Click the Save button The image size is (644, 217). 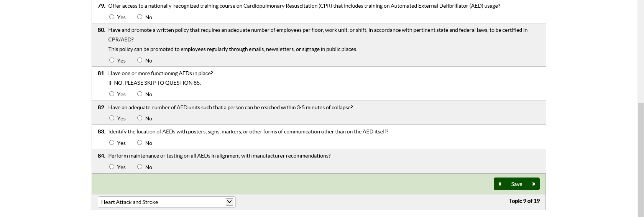point(516,184)
